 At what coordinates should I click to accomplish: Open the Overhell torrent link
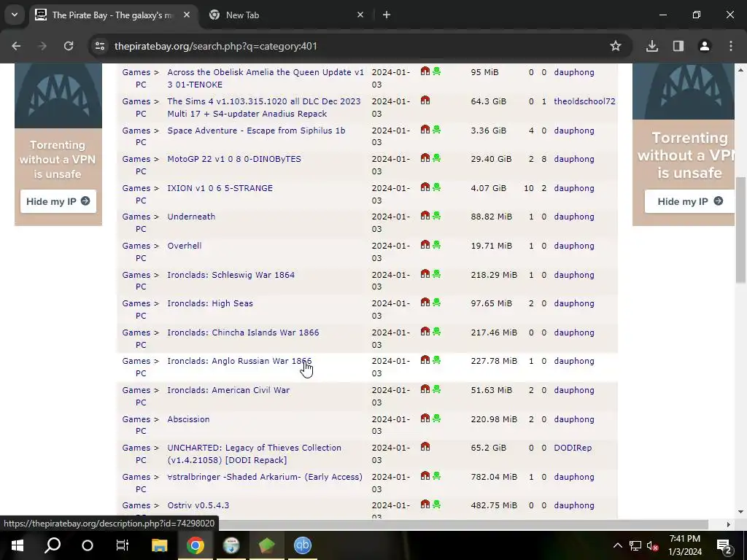tap(185, 246)
